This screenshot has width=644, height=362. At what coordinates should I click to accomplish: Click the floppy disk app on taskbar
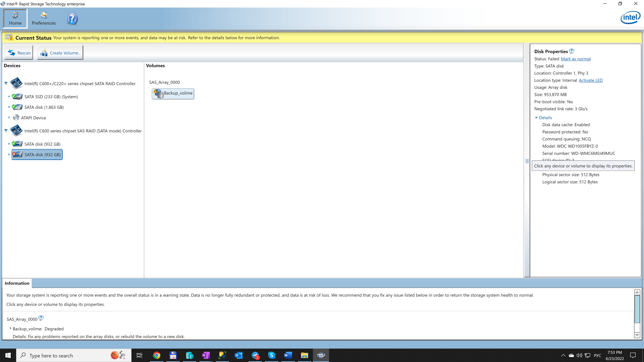[x=173, y=355]
